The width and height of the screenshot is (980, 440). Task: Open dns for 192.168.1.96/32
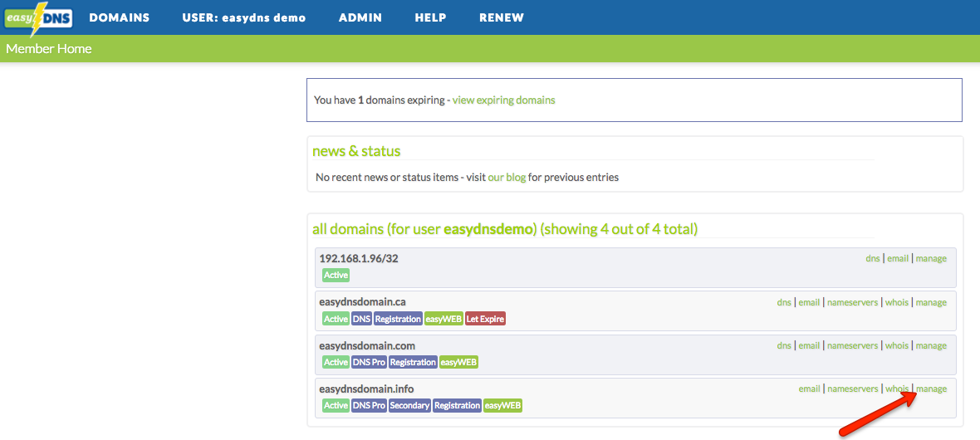tap(873, 259)
